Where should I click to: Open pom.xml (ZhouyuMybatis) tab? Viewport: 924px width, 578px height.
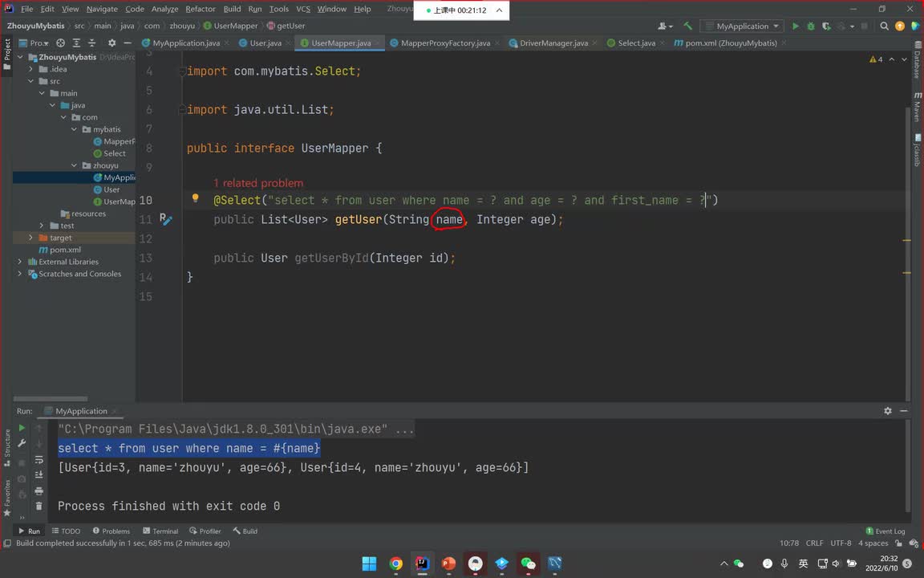[731, 43]
